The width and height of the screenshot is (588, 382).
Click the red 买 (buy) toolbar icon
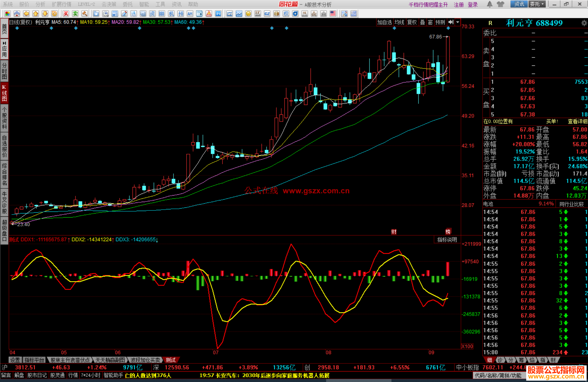(x=66, y=14)
